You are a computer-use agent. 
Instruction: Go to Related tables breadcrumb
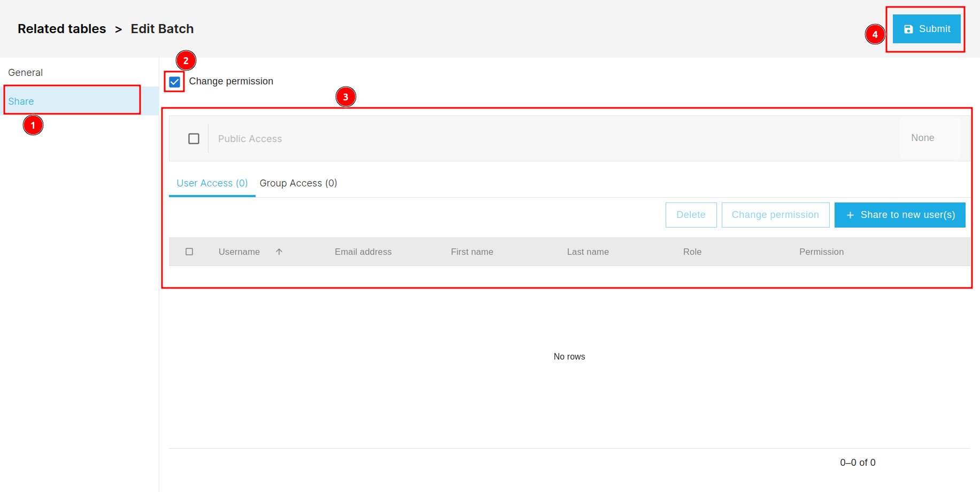62,29
